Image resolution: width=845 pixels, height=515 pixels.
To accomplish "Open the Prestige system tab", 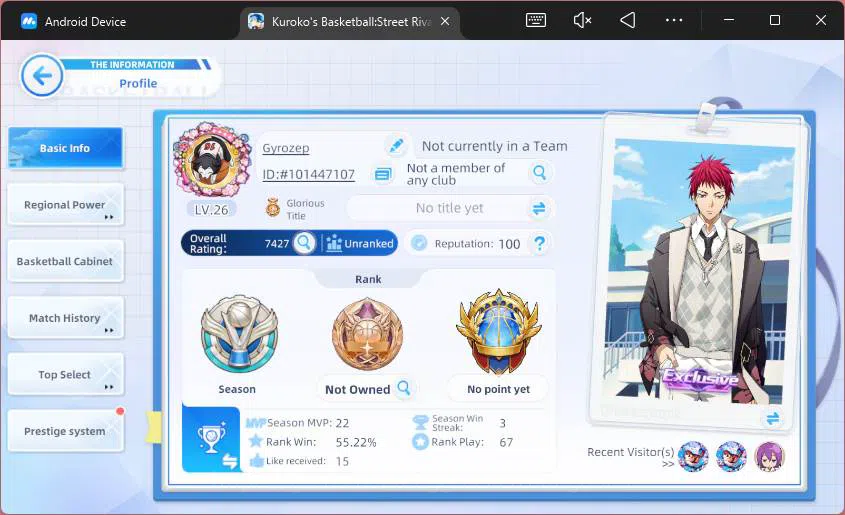I will (65, 431).
